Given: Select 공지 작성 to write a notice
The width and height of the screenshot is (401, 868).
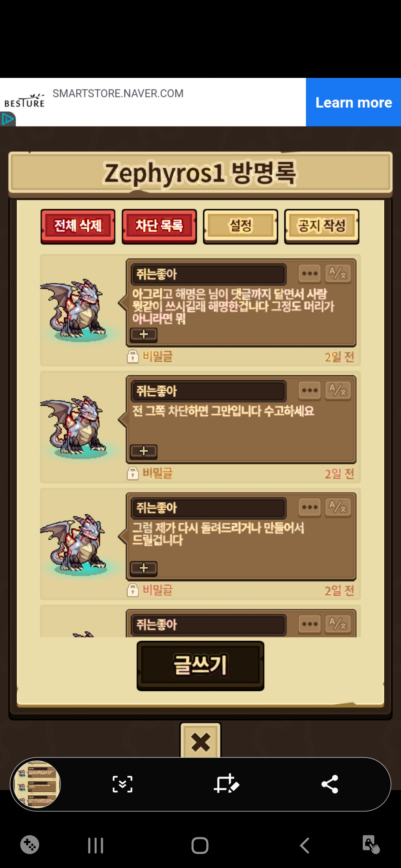Looking at the screenshot, I should [x=322, y=226].
